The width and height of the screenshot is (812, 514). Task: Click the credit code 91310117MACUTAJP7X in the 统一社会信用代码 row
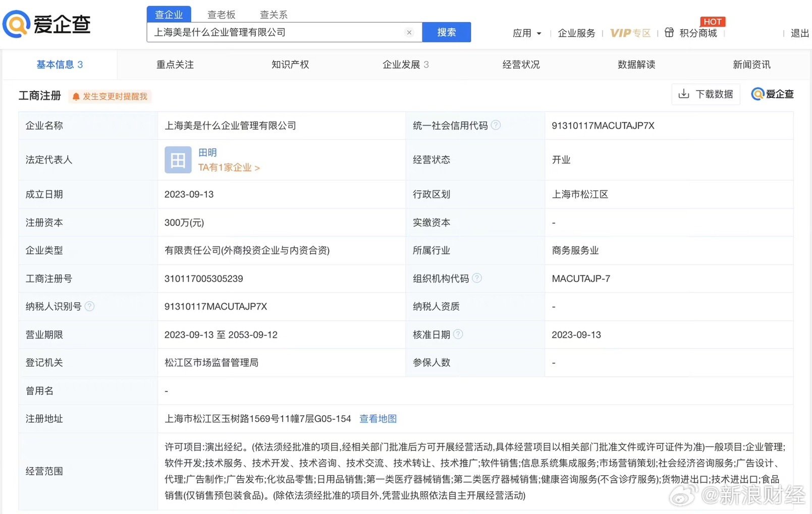tap(603, 126)
